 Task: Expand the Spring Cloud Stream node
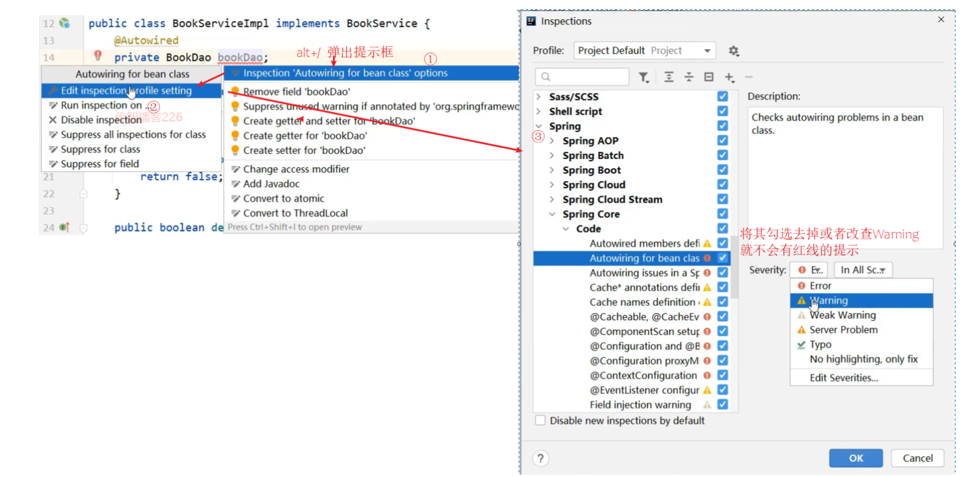pos(552,199)
